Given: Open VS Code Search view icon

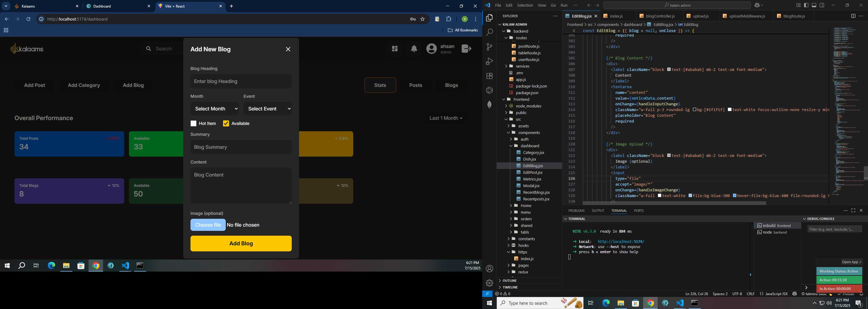Looking at the screenshot, I should tap(489, 32).
